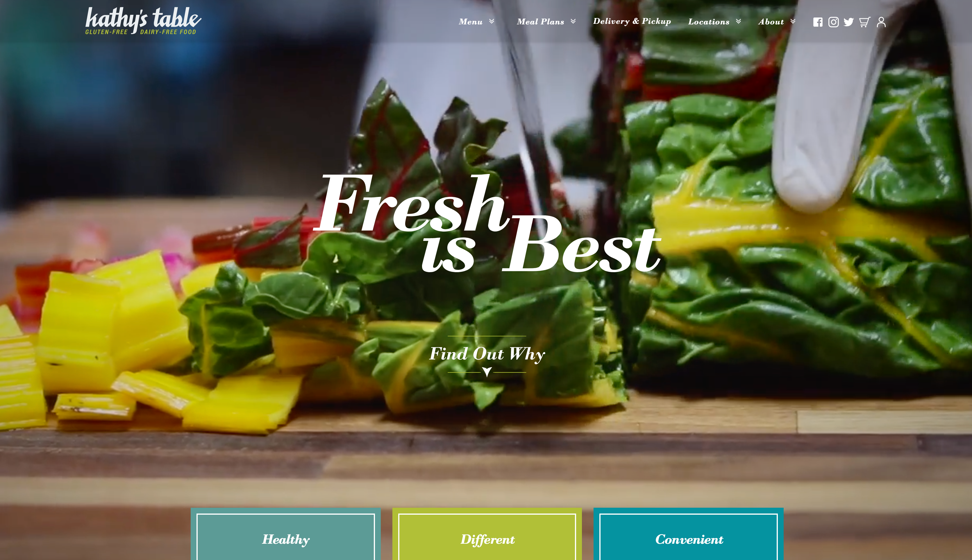Expand the Menu dropdown chevron

pos(492,21)
